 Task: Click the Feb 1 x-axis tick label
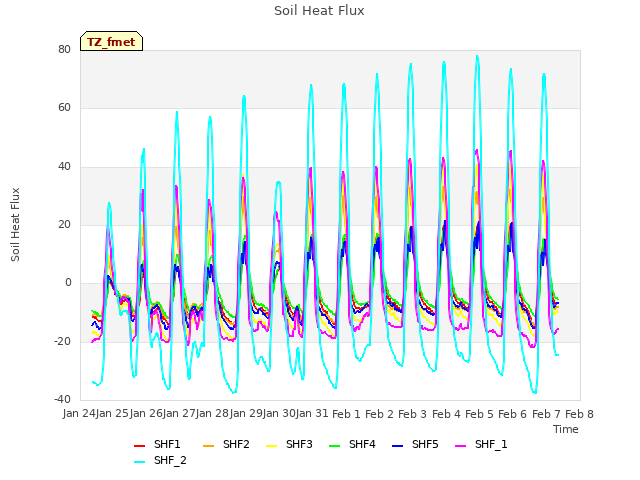(346, 414)
